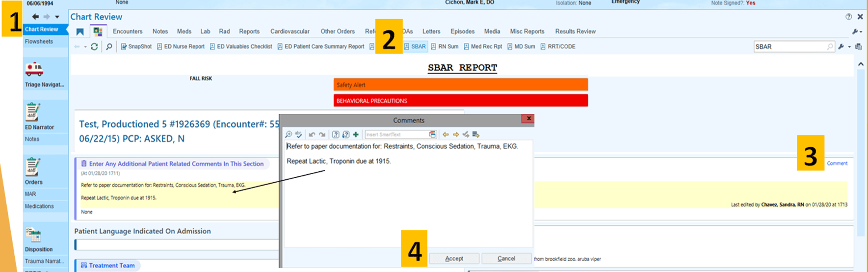Undo last edit in Comments dialog

pyautogui.click(x=312, y=135)
